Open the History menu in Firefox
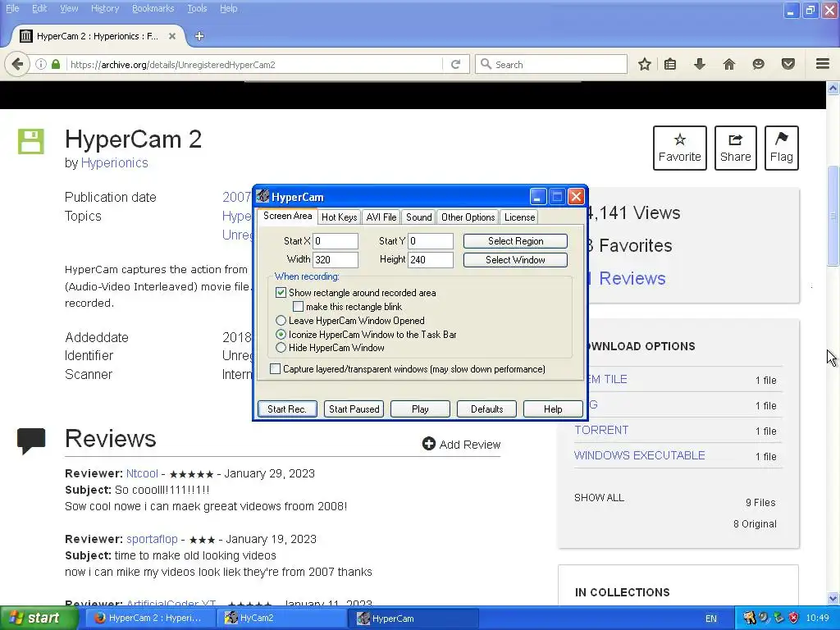Screen dimensions: 840x630 pyautogui.click(x=105, y=8)
